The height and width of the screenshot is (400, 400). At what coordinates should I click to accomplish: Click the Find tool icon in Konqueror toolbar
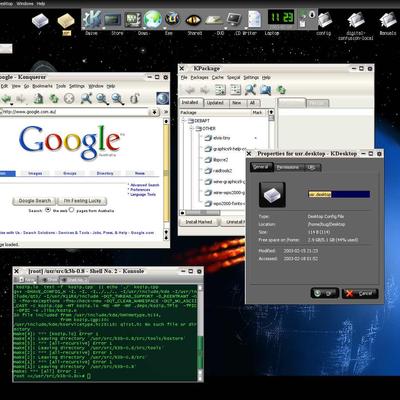86,98
